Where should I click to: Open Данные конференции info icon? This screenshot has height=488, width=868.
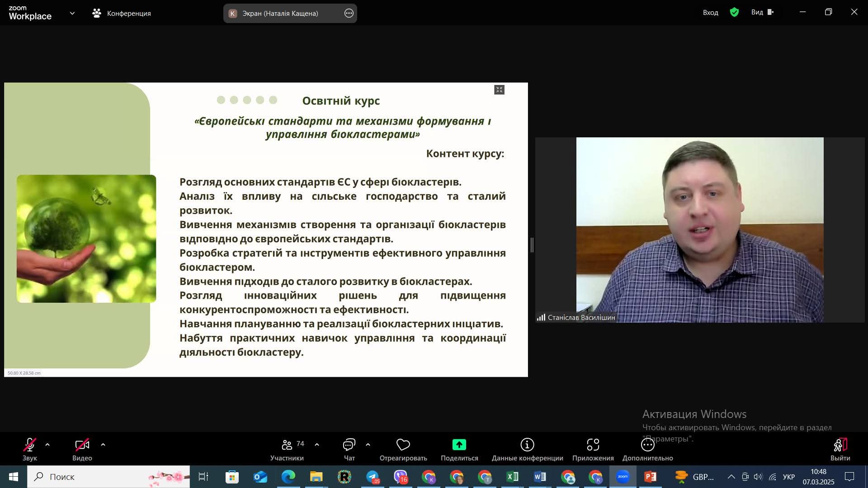click(x=527, y=446)
